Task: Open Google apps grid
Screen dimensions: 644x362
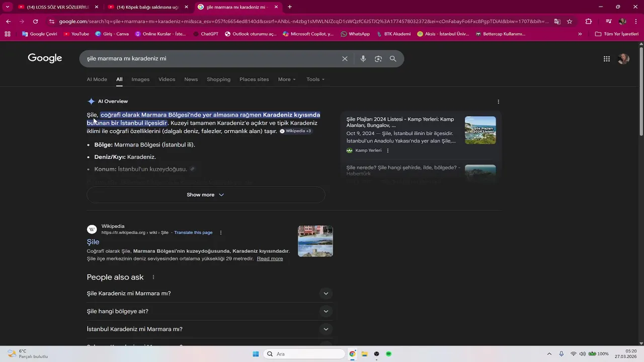Action: pos(607,59)
